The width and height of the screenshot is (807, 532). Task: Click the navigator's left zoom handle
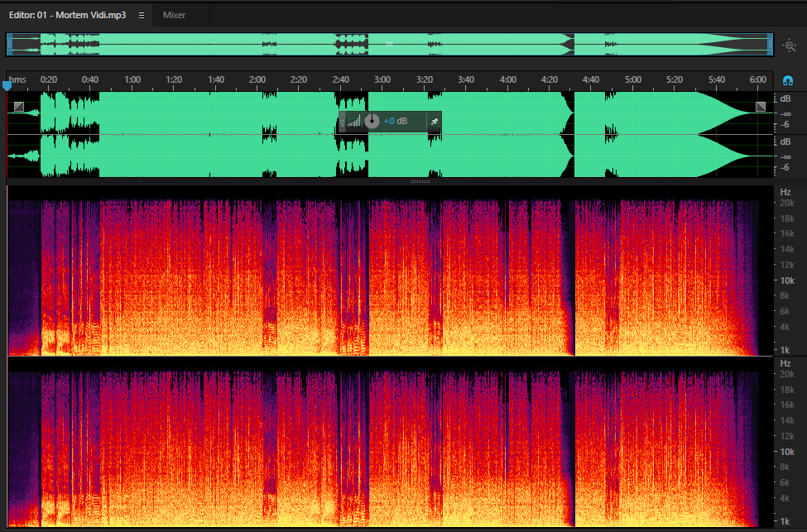click(9, 44)
